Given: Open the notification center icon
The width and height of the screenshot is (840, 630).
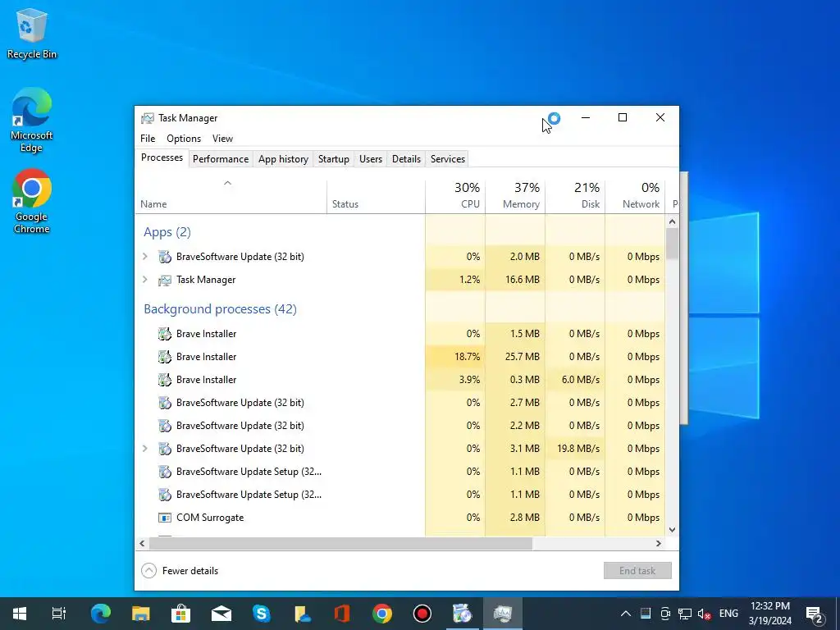Looking at the screenshot, I should tap(815, 614).
